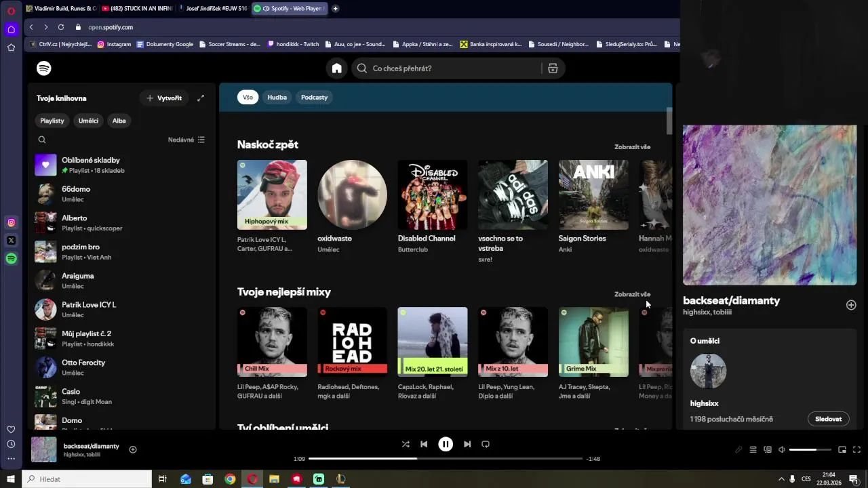Open Hiphopový mix card

point(272,206)
